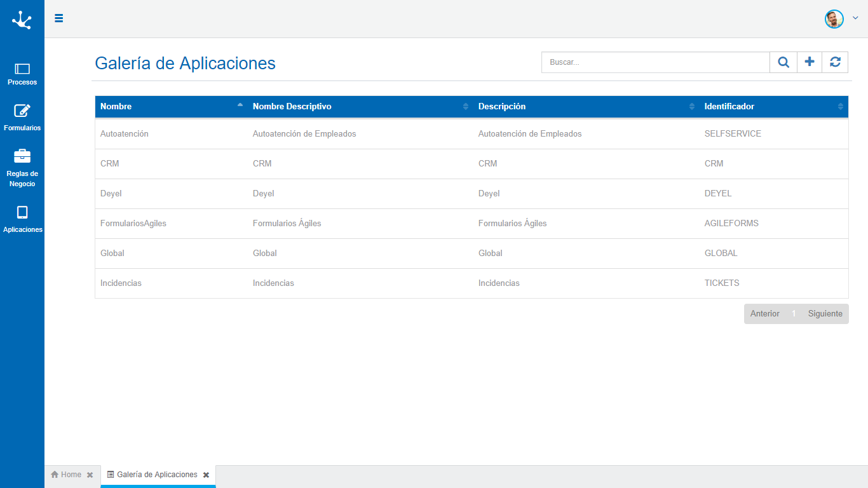Click the Deyel logo in sidebar
868x488 pixels.
pos(22,20)
